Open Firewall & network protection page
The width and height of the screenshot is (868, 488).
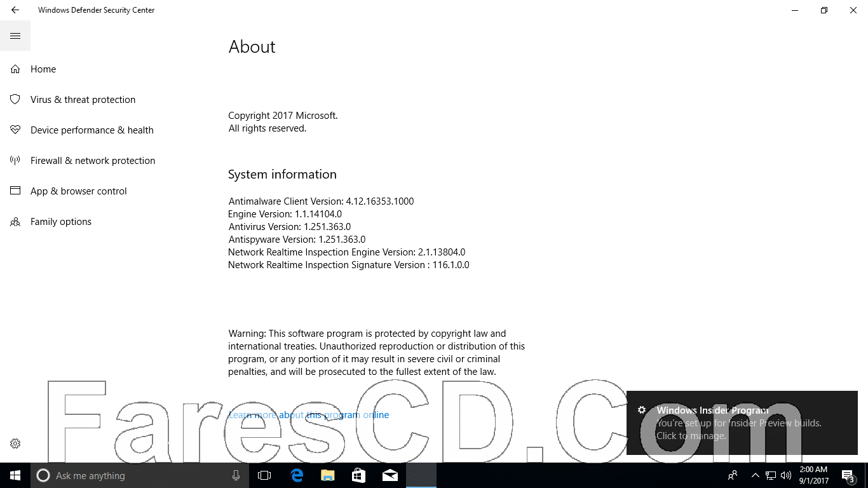[x=93, y=161]
